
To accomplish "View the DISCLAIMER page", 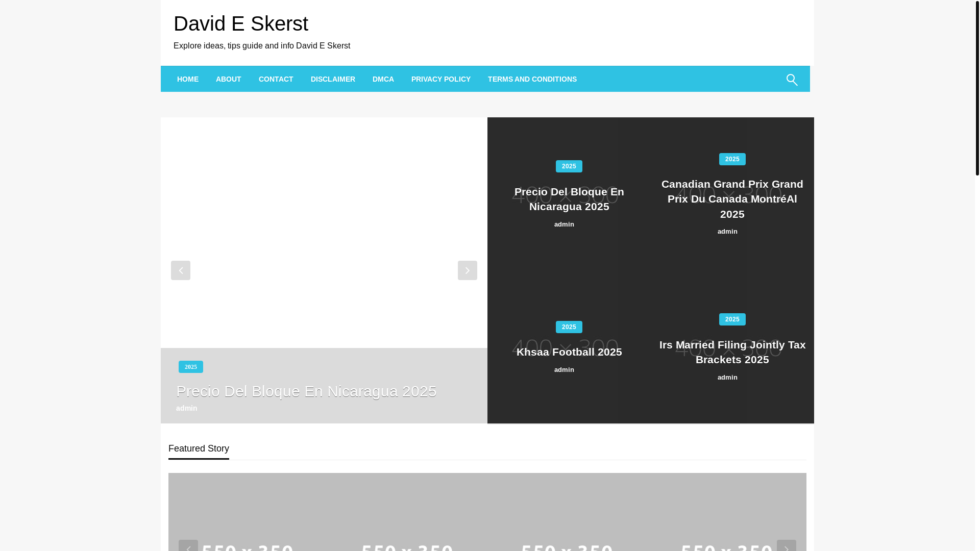I will 333,79.
